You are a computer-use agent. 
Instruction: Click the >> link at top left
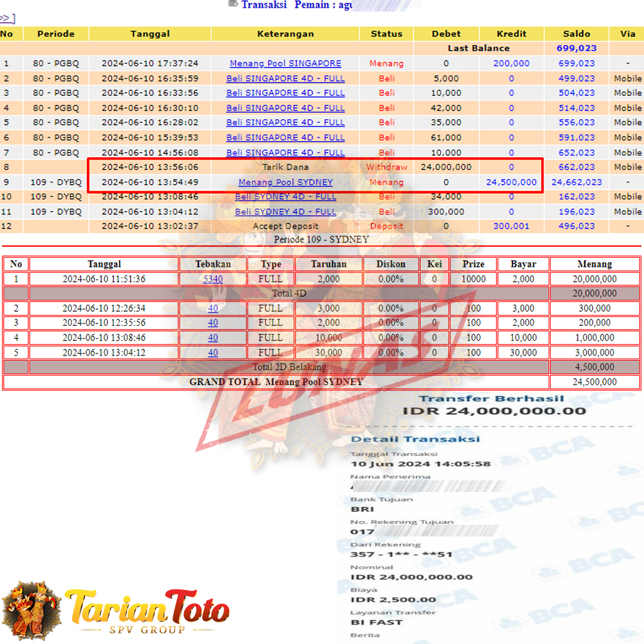(x=7, y=18)
